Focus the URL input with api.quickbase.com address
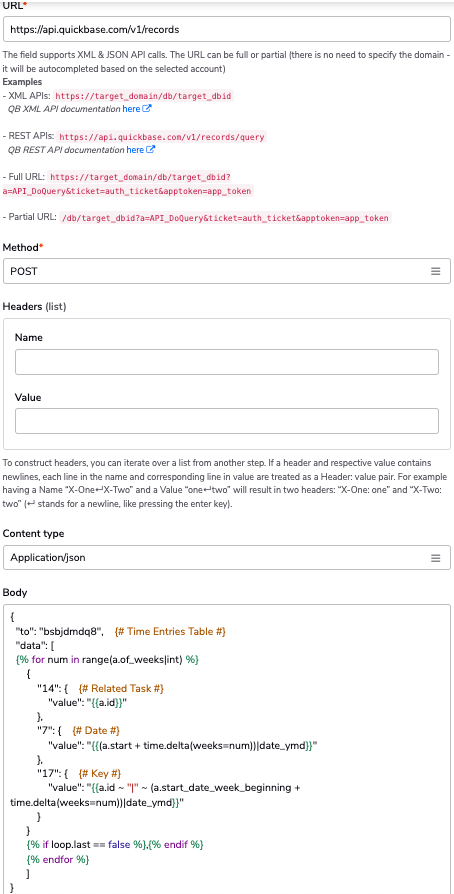The image size is (454, 894). click(x=227, y=29)
